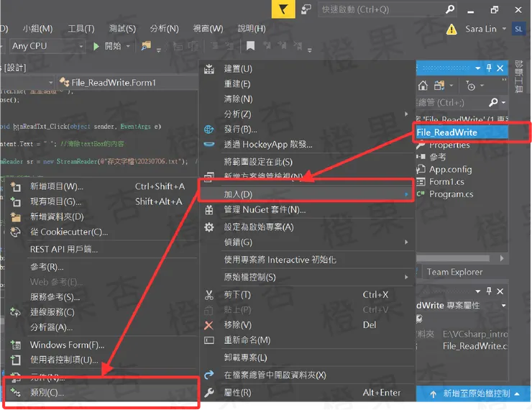Open the File_ReadWrite.Form1 class dropdown
Screen dimensions: 532x410
[x=127, y=83]
